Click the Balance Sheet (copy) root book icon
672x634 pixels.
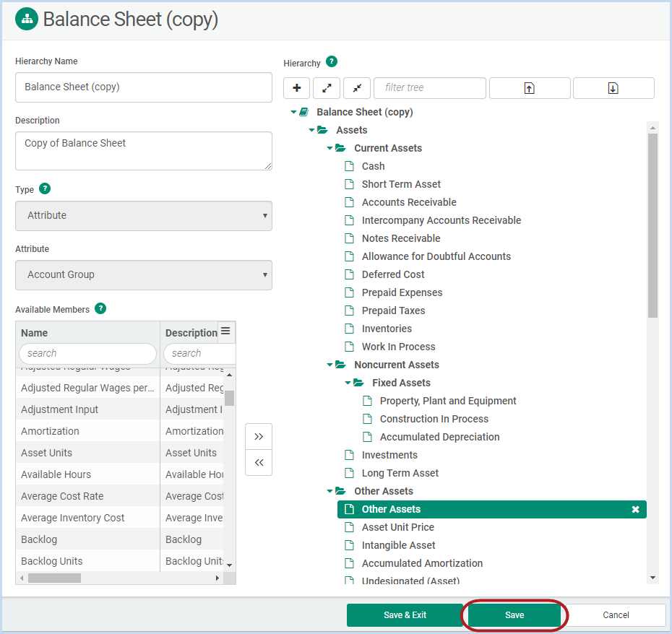(304, 112)
